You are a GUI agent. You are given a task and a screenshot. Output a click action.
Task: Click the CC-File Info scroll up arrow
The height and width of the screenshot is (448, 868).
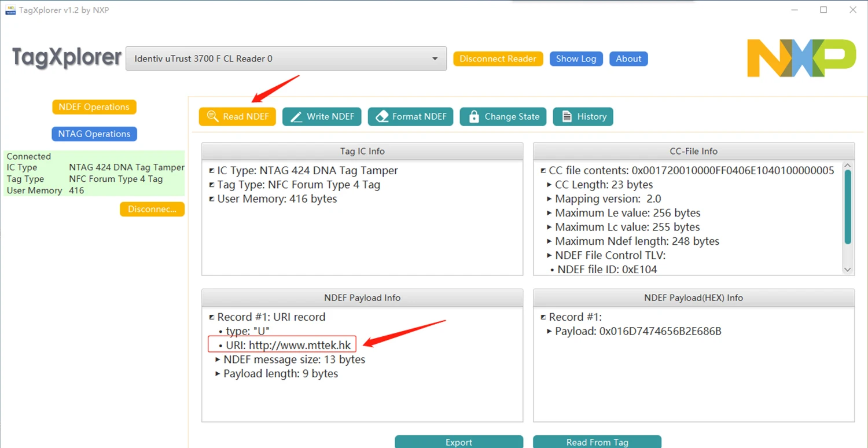point(848,166)
